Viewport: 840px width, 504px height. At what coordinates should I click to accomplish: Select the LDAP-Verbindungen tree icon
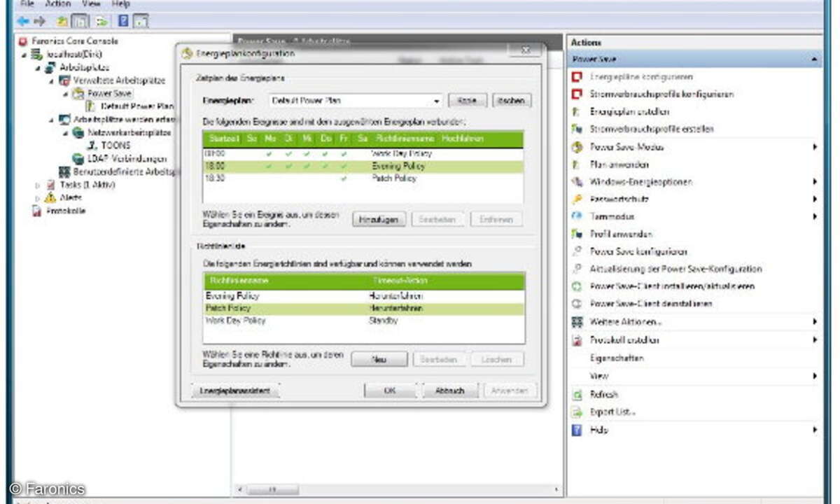tap(78, 159)
